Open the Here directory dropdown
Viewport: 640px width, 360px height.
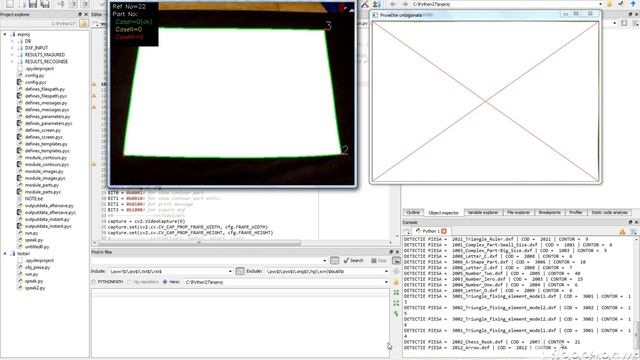pos(386,282)
